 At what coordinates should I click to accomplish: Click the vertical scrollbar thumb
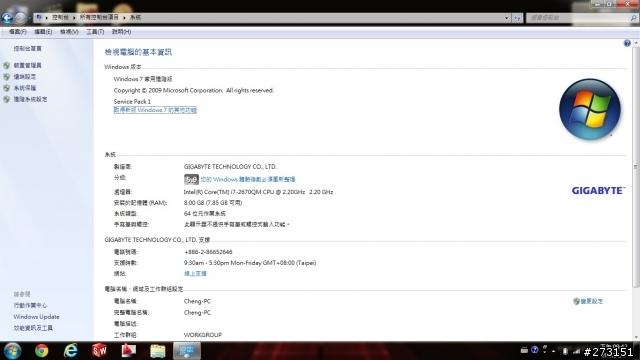tap(636, 167)
